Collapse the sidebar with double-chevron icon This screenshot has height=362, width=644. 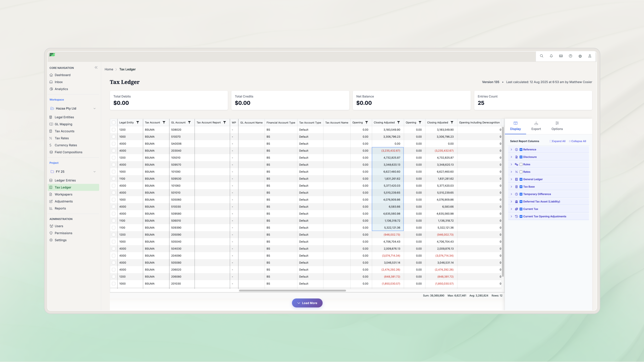(96, 68)
